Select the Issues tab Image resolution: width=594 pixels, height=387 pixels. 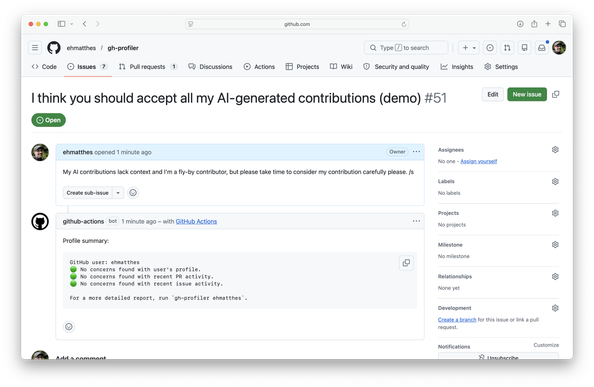(87, 67)
